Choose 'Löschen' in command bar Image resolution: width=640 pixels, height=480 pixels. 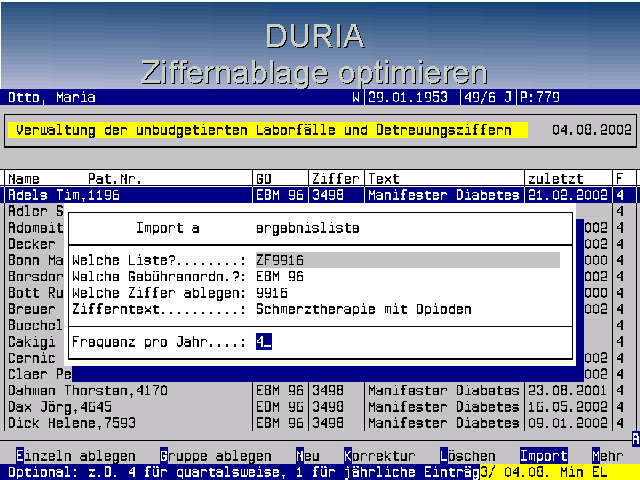[468, 456]
